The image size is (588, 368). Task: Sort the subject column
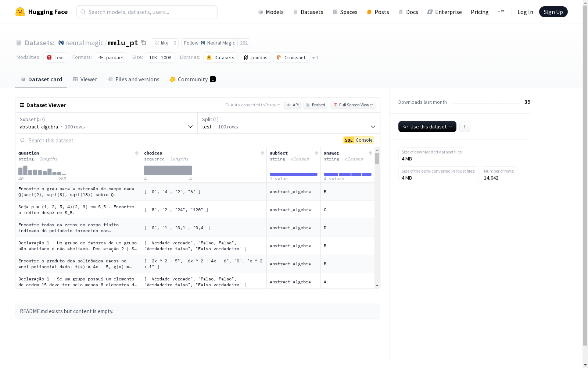coord(316,153)
